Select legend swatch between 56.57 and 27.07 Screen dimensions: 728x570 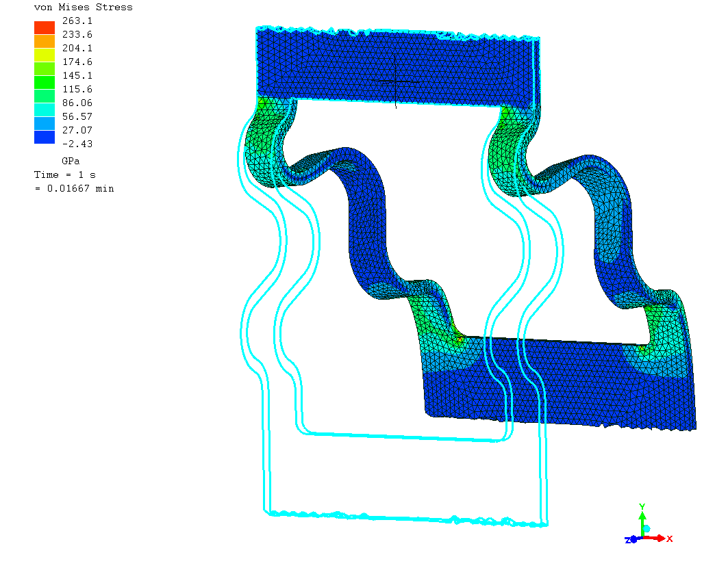[45, 123]
